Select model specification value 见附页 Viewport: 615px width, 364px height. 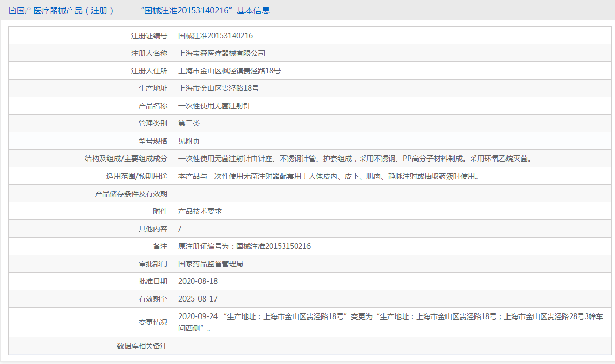coord(189,141)
